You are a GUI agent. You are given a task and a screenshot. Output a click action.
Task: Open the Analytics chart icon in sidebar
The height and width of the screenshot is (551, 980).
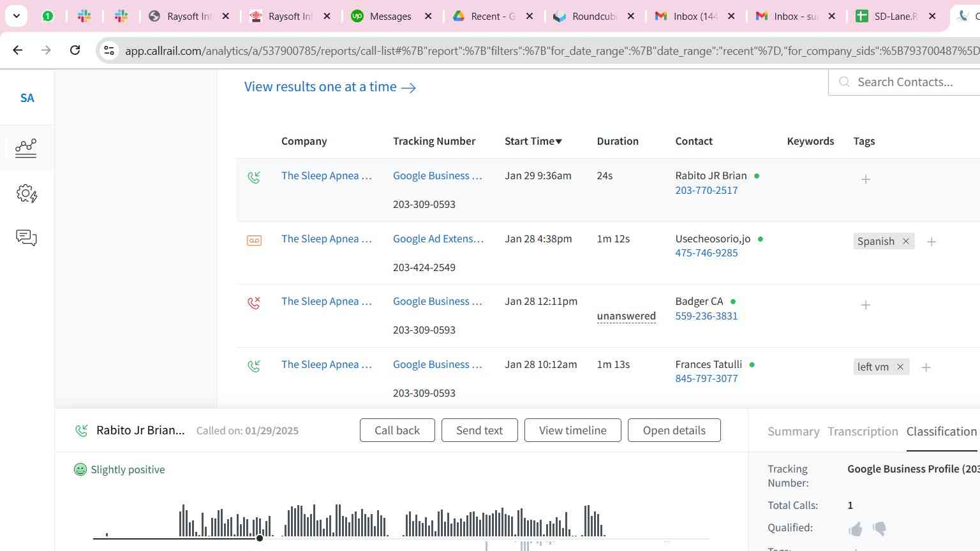point(26,148)
